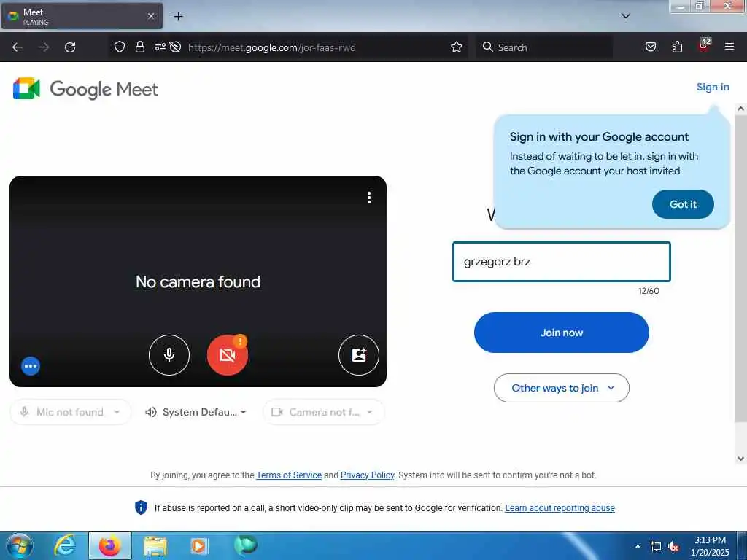Click the Join now button
The image size is (747, 560).
click(x=561, y=332)
